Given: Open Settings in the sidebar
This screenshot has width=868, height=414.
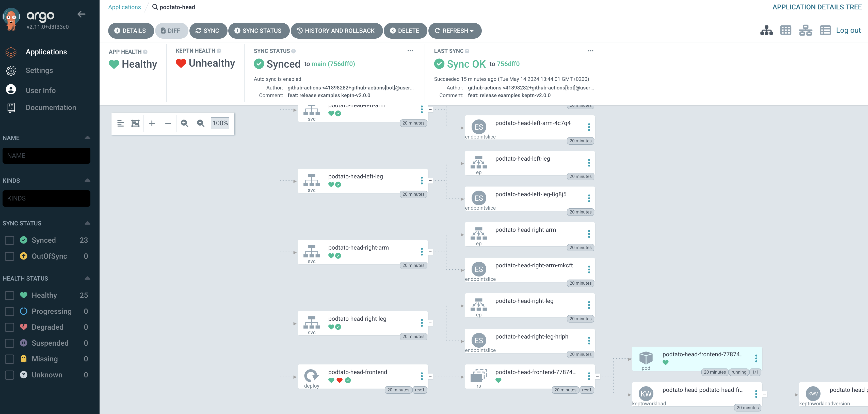Looking at the screenshot, I should [x=39, y=70].
